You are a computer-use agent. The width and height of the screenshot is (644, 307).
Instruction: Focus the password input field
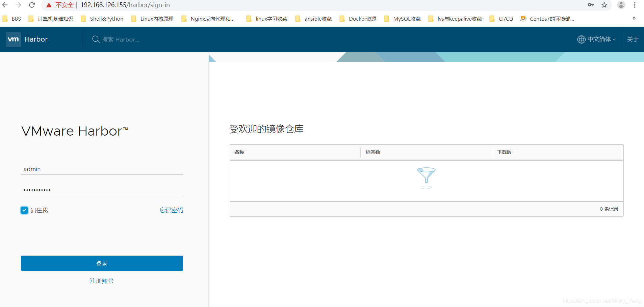pyautogui.click(x=102, y=190)
